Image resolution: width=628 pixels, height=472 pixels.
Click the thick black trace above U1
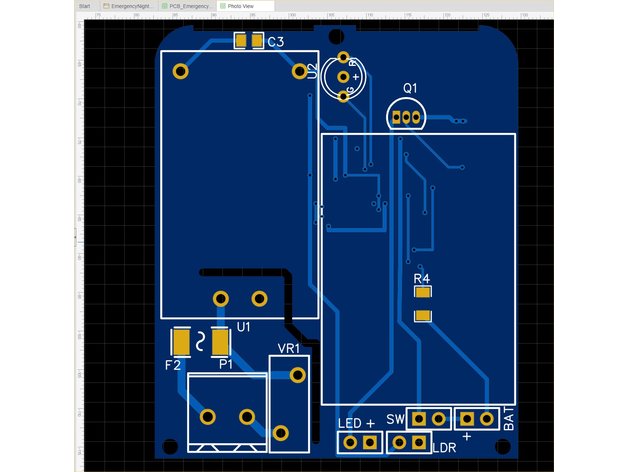pyautogui.click(x=240, y=271)
